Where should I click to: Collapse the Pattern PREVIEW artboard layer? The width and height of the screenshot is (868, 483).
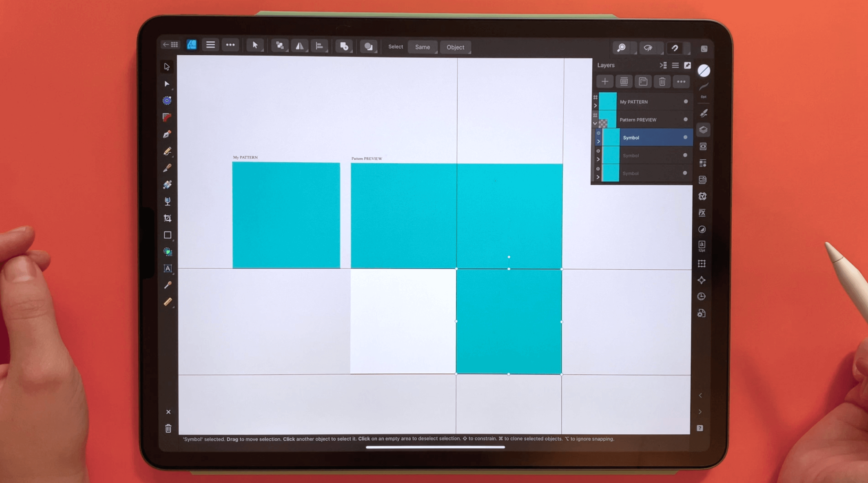[595, 124]
